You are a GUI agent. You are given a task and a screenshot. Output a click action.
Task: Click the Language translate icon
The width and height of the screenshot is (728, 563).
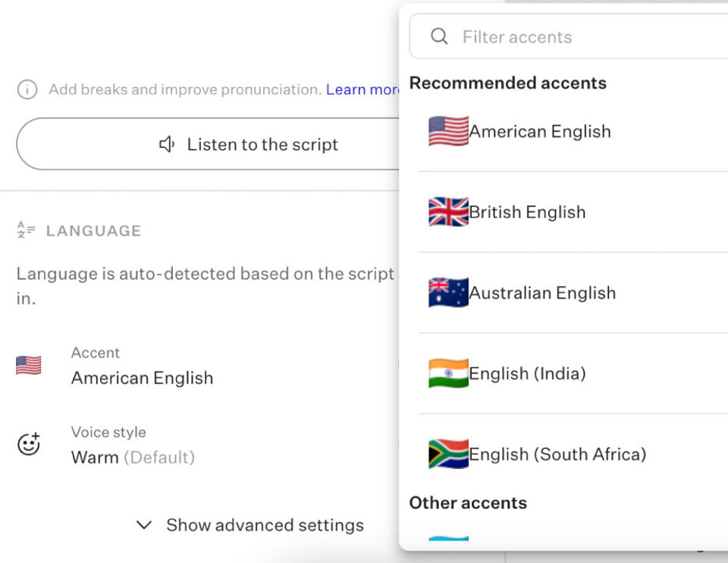[27, 230]
